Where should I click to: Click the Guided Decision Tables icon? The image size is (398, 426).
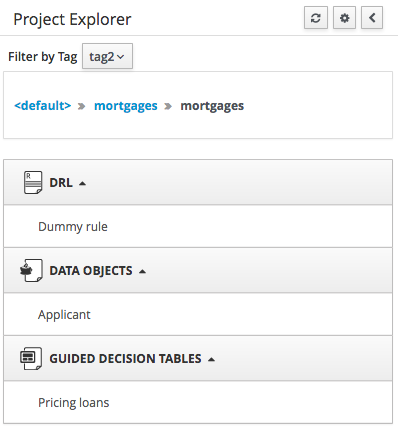(31, 358)
